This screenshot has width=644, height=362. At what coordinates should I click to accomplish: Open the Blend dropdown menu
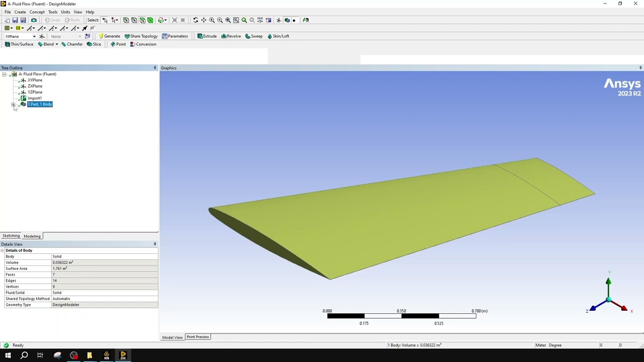click(x=56, y=44)
